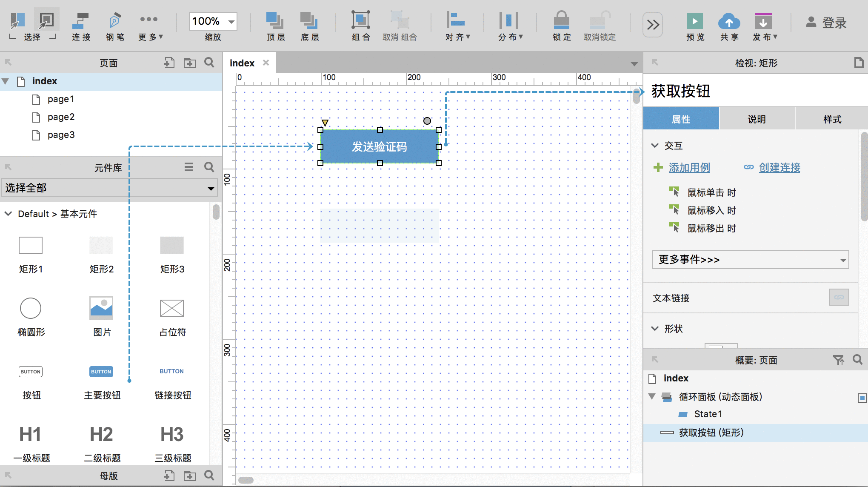Viewport: 868px width, 487px height.
Task: Switch to the 属性 tab
Action: pos(681,119)
